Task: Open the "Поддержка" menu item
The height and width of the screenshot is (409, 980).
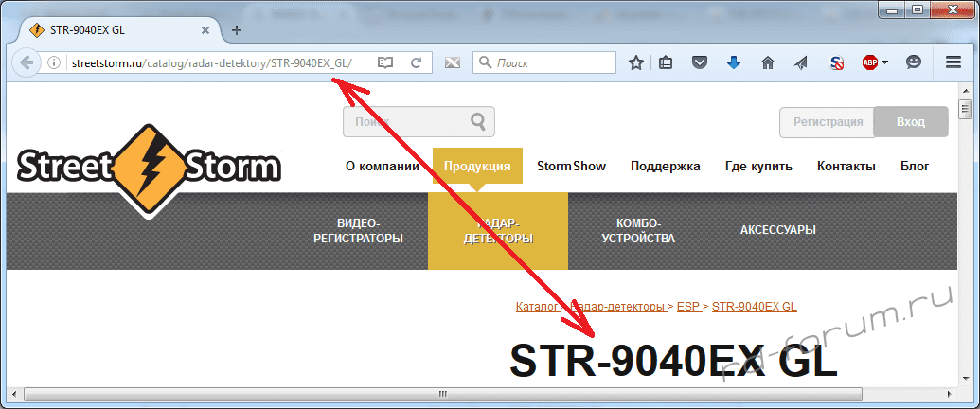Action: pyautogui.click(x=665, y=166)
